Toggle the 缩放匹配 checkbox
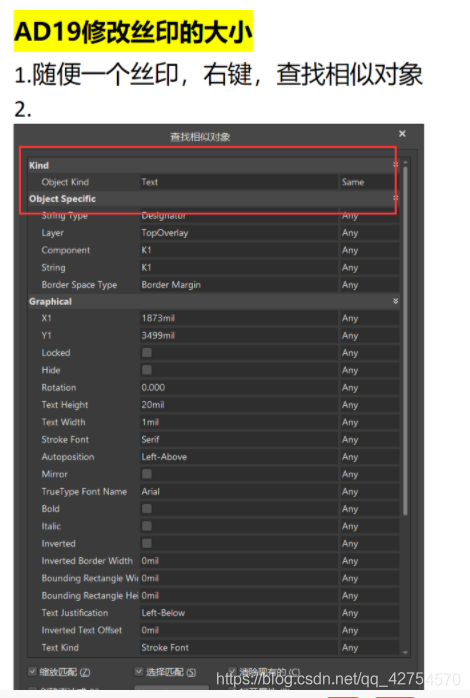This screenshot has height=698, width=470. 32,671
